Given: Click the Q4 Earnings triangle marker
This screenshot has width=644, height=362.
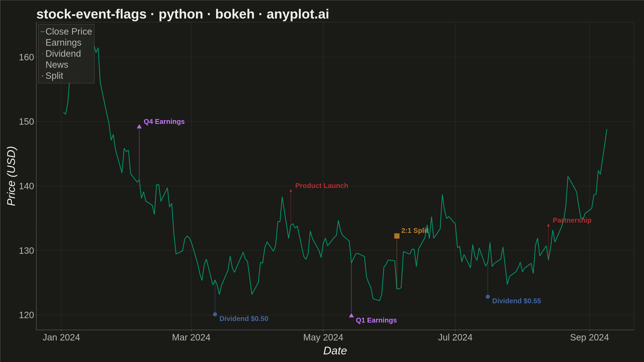Looking at the screenshot, I should [x=139, y=126].
